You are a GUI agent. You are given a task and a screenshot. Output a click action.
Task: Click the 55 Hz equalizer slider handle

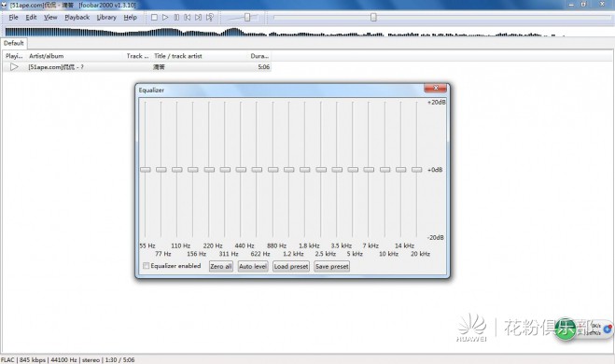point(146,170)
